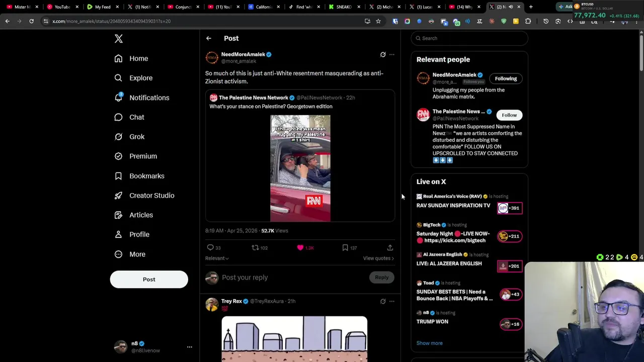
Task: Open BTCUSD ticker widget
Action: click(x=609, y=11)
